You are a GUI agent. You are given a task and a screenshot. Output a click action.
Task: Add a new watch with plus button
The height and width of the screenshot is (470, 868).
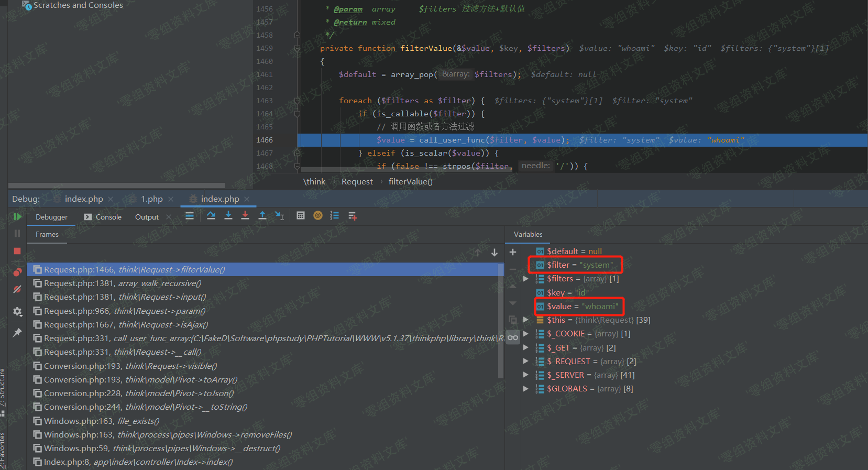pos(513,252)
